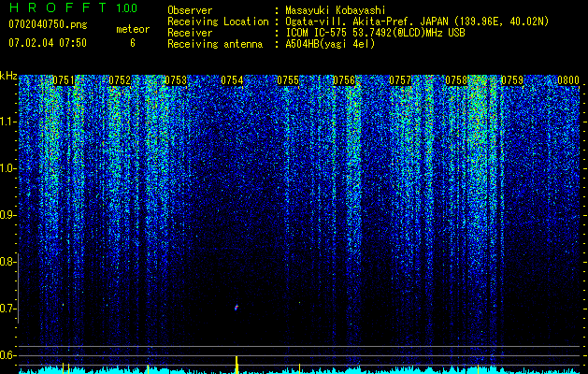Click the yellow meteor marker between 0752 and 0753
This screenshot has height=374, width=588.
pos(148,368)
